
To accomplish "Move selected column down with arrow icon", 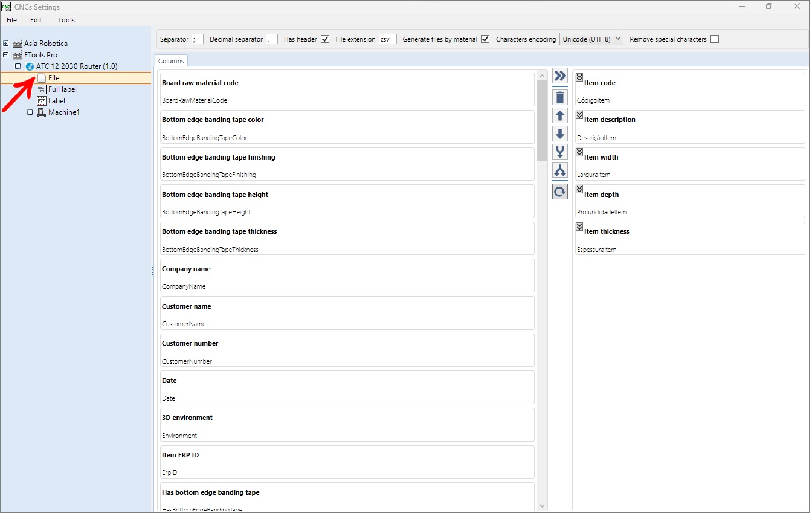I will [x=560, y=134].
